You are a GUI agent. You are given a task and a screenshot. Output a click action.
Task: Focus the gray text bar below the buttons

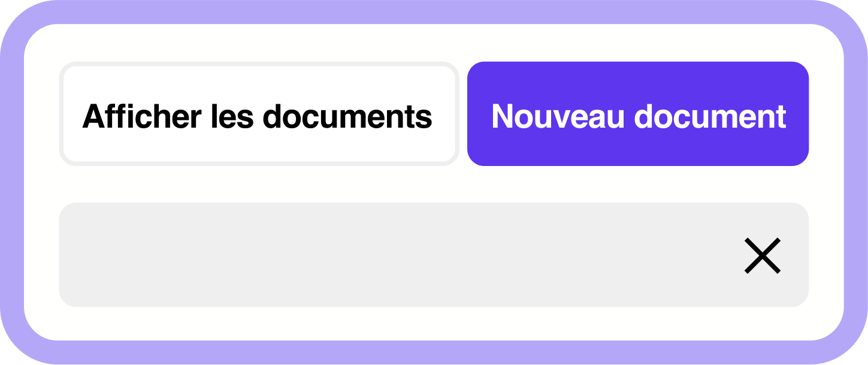(x=434, y=255)
